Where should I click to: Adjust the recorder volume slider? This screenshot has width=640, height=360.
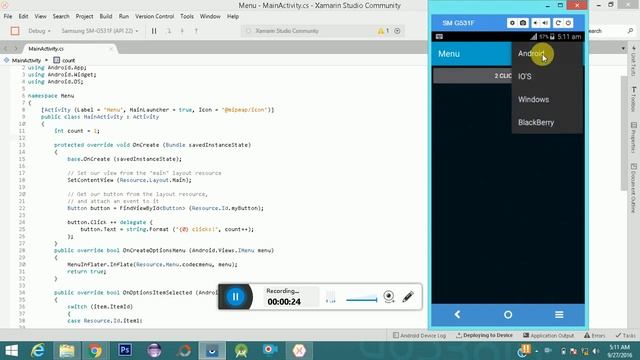click(x=362, y=300)
